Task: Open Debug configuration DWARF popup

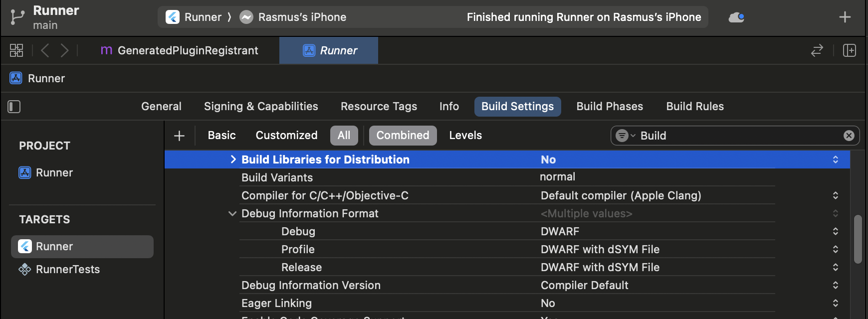Action: [836, 231]
